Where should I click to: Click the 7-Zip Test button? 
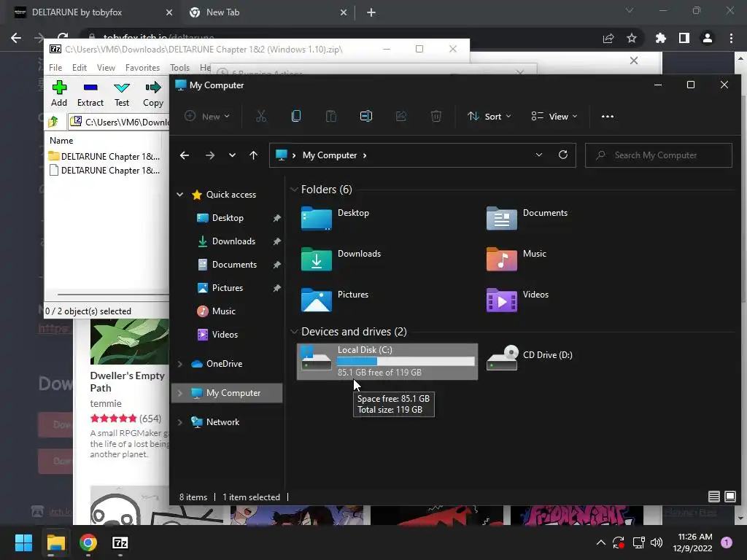click(x=122, y=93)
